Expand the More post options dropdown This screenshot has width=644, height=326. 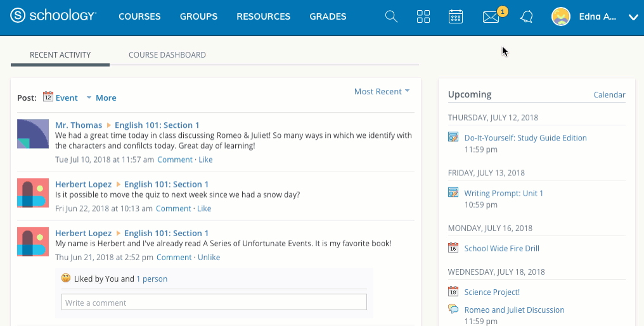[x=101, y=98]
